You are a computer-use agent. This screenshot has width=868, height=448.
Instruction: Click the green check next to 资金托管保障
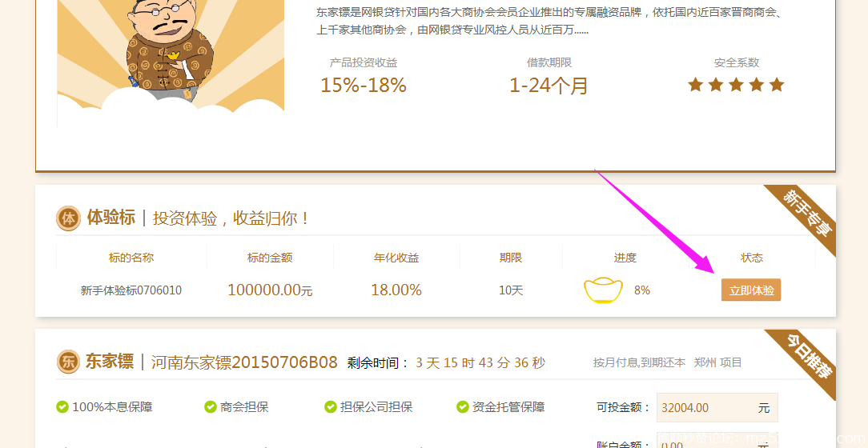463,407
